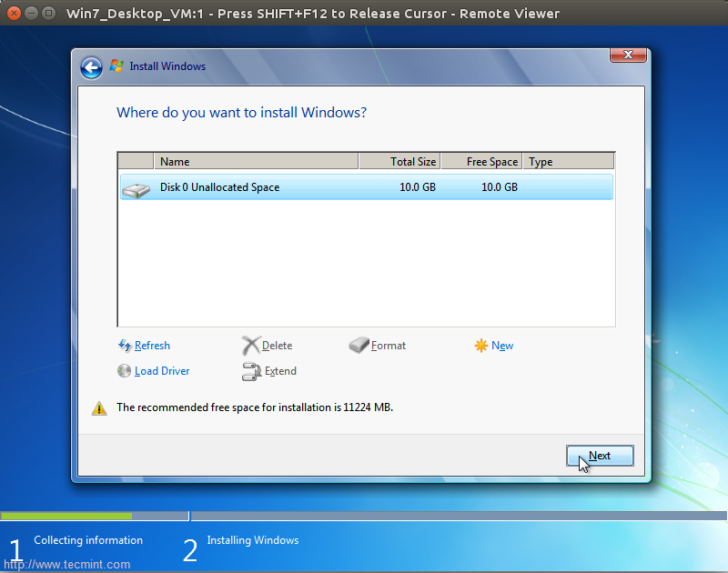Open the Load Driver link

(162, 371)
